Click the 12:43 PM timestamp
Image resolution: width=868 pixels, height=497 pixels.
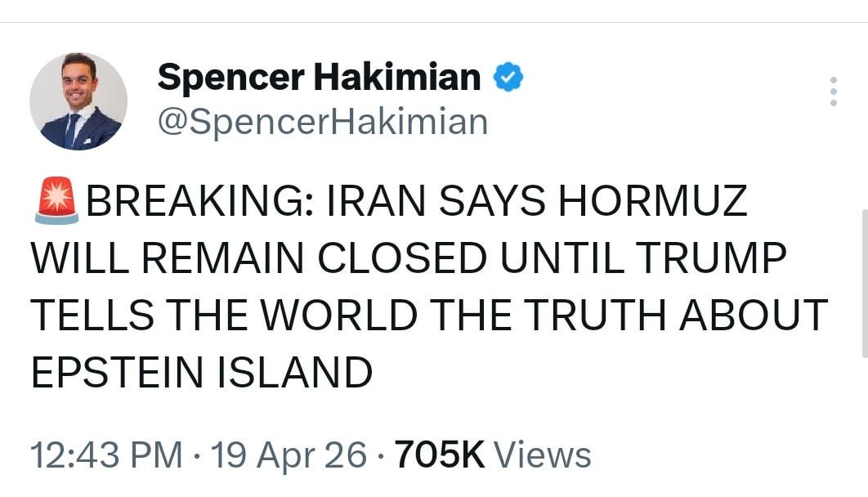[x=106, y=455]
